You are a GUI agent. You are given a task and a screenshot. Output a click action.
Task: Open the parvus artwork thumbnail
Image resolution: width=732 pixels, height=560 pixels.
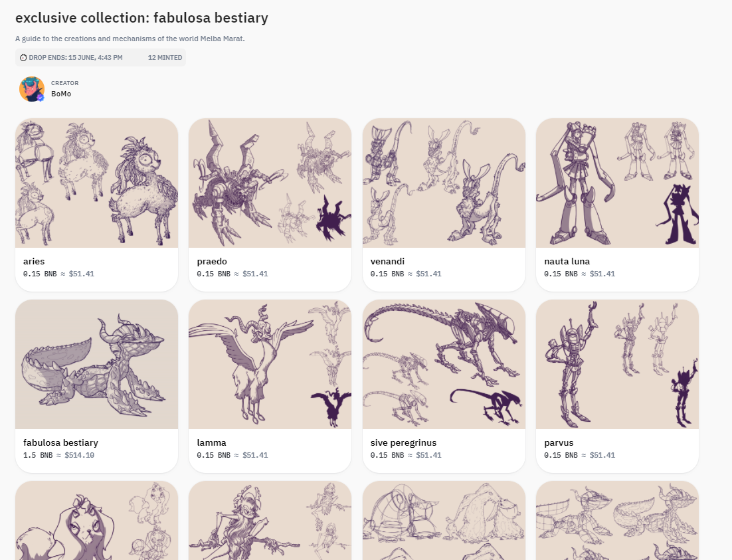point(617,364)
